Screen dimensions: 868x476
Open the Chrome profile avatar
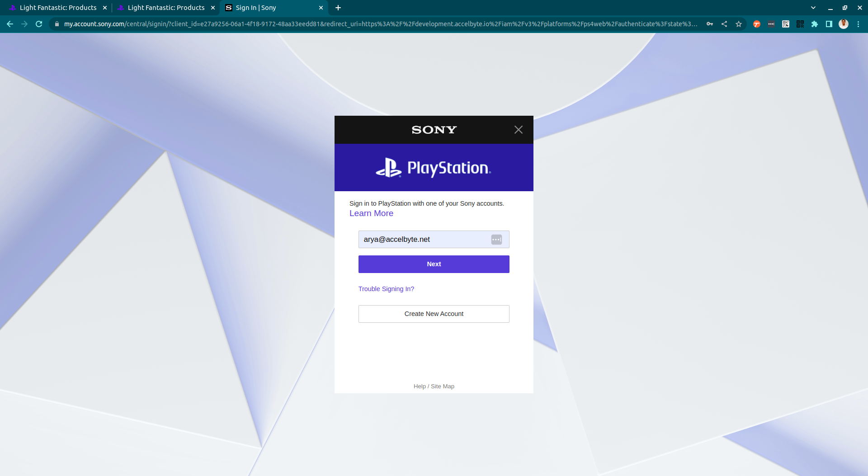coord(844,24)
